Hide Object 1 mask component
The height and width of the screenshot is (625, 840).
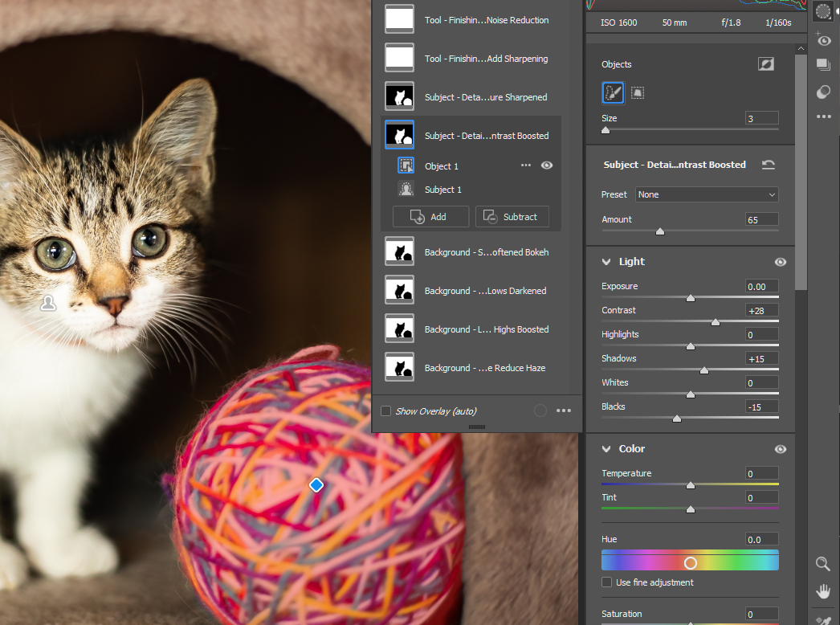pyautogui.click(x=547, y=165)
